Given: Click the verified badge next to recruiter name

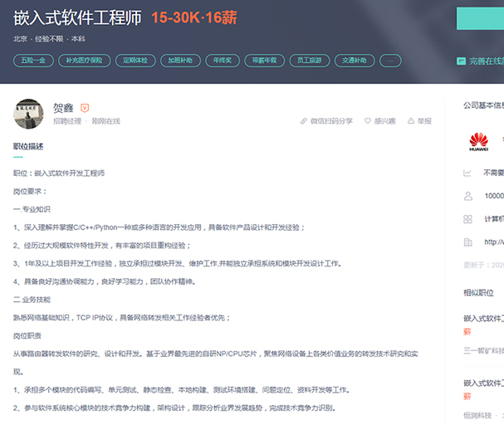Looking at the screenshot, I should pyautogui.click(x=85, y=108).
